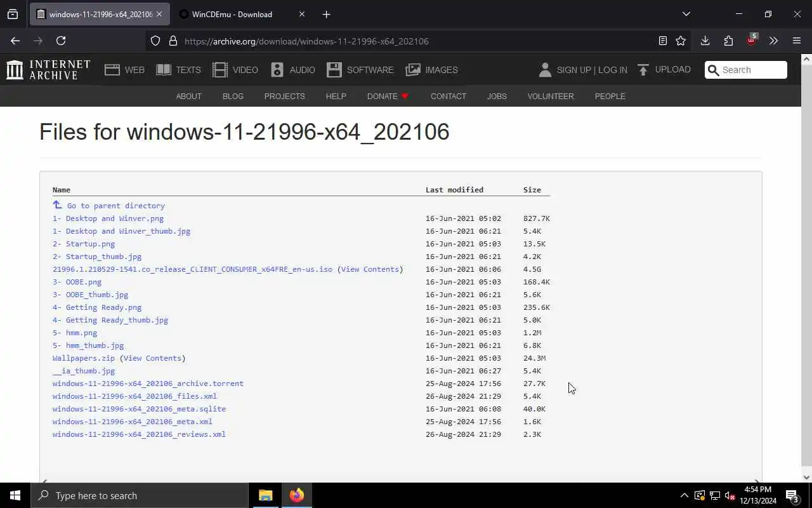
Task: Click the Windows taskbar search box
Action: pos(140,495)
